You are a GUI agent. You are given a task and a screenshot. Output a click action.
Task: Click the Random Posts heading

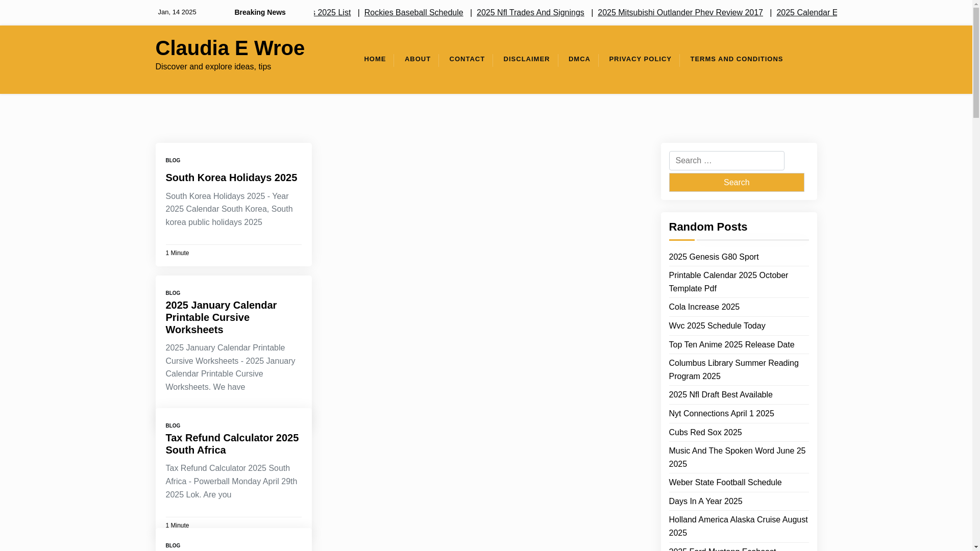(708, 227)
